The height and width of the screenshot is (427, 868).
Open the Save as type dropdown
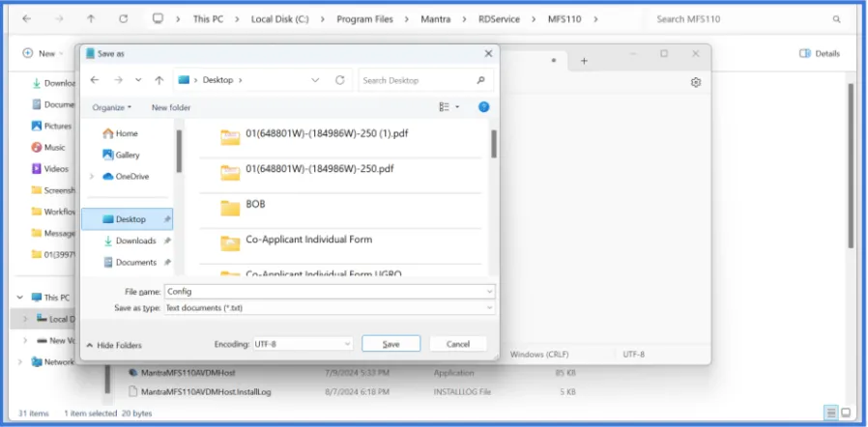pyautogui.click(x=329, y=307)
